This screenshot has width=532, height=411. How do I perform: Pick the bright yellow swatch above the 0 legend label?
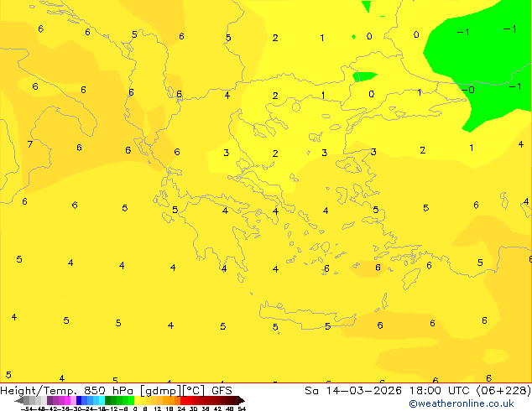(137, 400)
